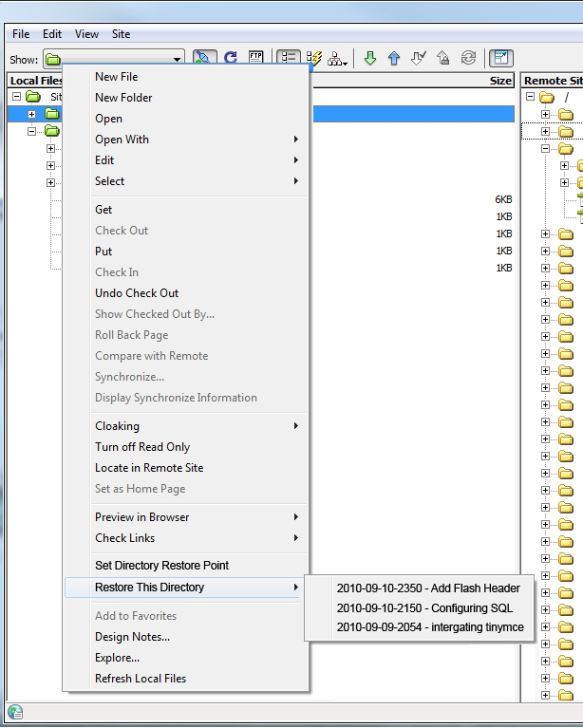Click the green Get files arrow
The width and height of the screenshot is (583, 728).
click(369, 58)
